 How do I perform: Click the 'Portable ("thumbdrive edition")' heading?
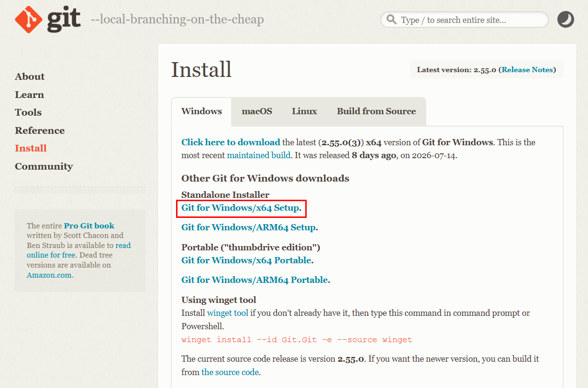251,247
